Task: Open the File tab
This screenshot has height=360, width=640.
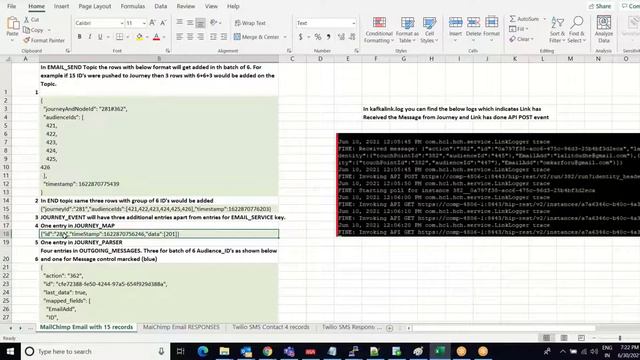Action: coord(11,6)
